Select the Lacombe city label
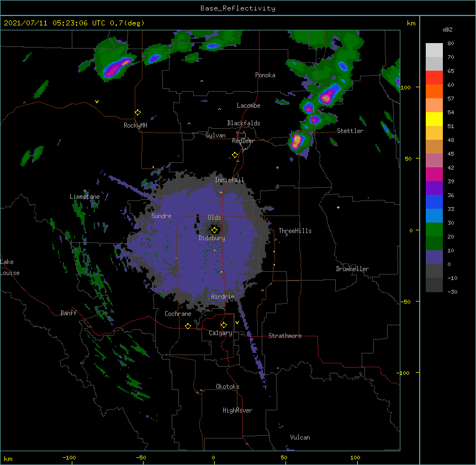Screen dimensions: 476x465 coord(248,105)
